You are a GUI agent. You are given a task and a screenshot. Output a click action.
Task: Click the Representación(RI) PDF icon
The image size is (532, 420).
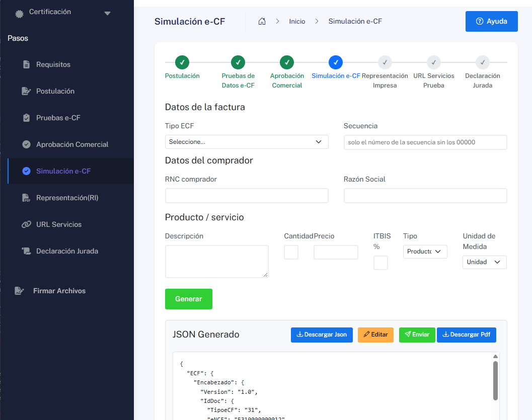coord(26,198)
